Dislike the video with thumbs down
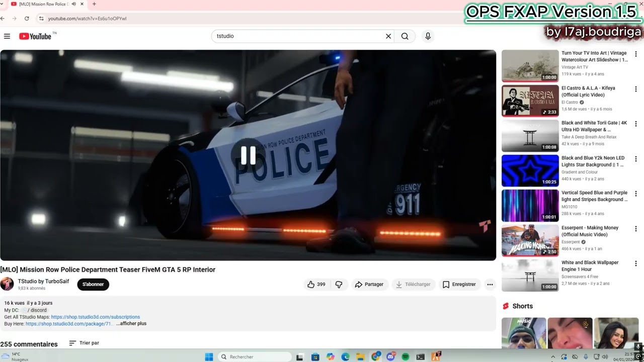This screenshot has height=362, width=644. pyautogui.click(x=339, y=285)
